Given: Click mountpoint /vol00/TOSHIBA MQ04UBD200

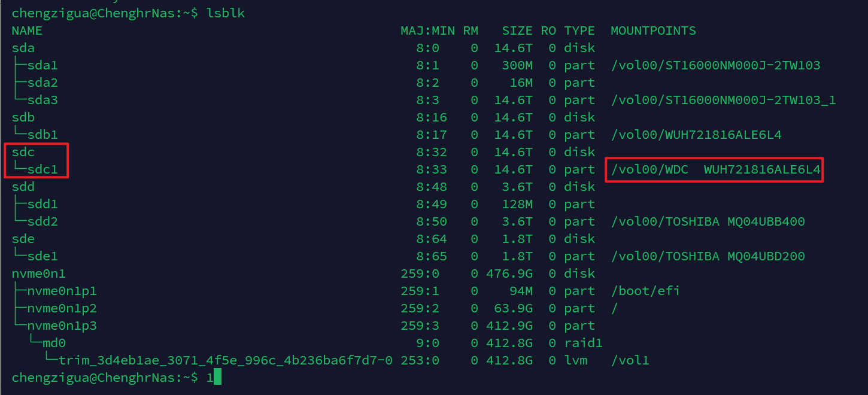Looking at the screenshot, I should pyautogui.click(x=708, y=256).
